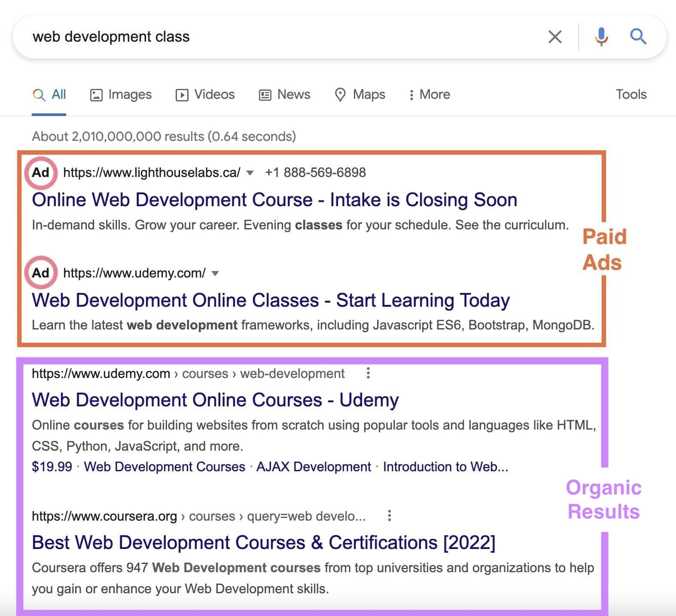Click the https://www.udemy.com/ ad URL
This screenshot has width=676, height=616.
click(134, 273)
